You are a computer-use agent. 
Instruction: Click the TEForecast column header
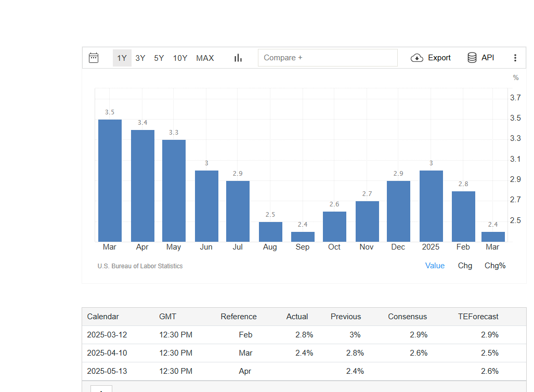pos(478,317)
